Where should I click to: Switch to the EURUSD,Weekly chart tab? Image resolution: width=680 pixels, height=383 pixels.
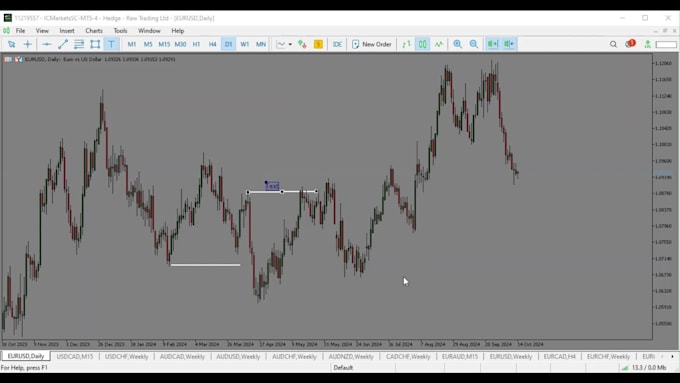[x=511, y=357]
